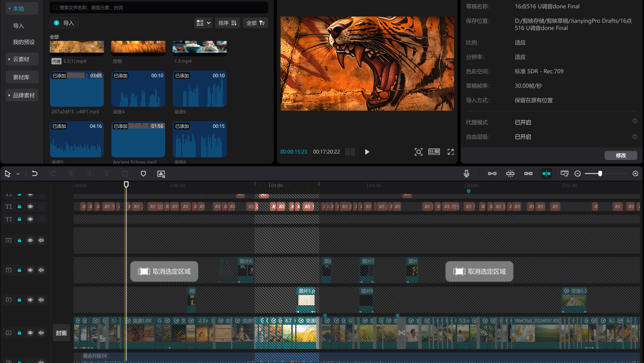This screenshot has height=363, width=644.
Task: Select the 录音4 audio clip
Action: point(138,89)
